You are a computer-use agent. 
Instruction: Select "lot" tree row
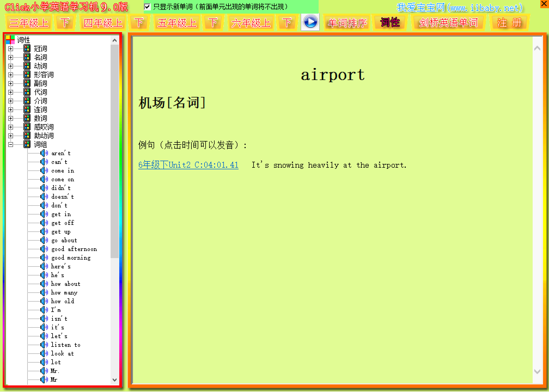56,362
